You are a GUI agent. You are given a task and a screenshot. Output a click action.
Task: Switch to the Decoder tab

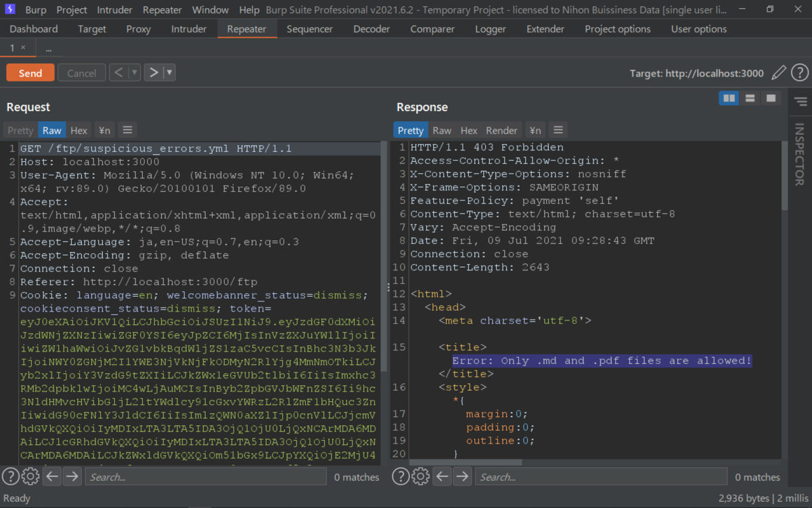371,29
